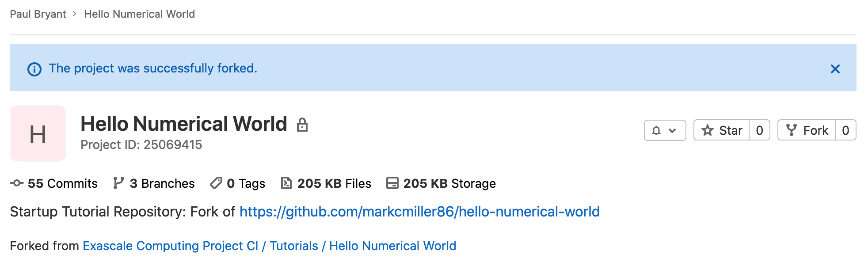This screenshot has width=868, height=258.
Task: Go to Exascale Computing Project CI group
Action: (170, 246)
